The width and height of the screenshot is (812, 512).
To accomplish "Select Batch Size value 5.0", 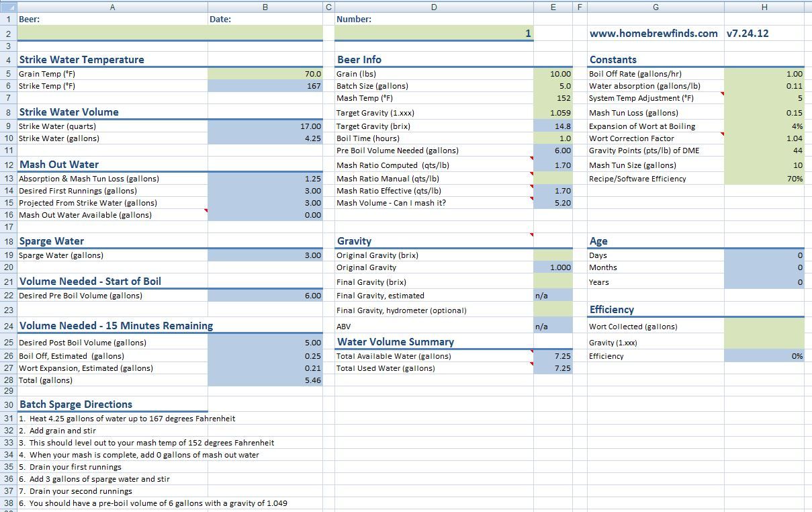I will tap(553, 86).
